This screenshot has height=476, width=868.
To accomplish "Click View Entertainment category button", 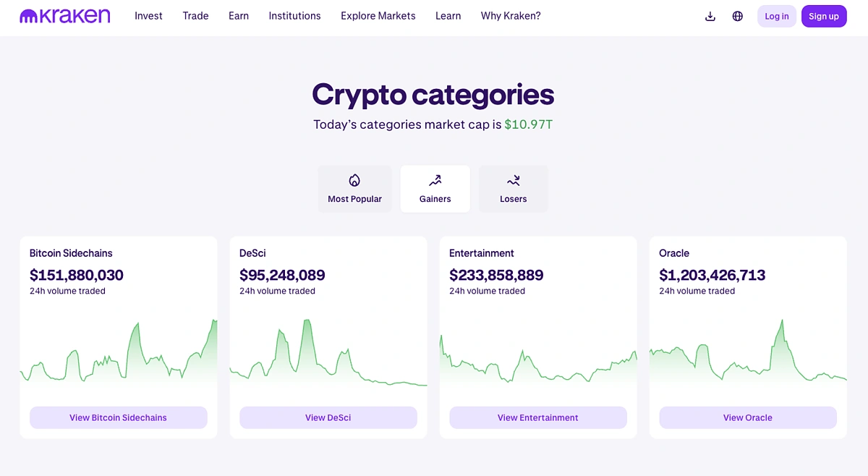I will pos(537,417).
